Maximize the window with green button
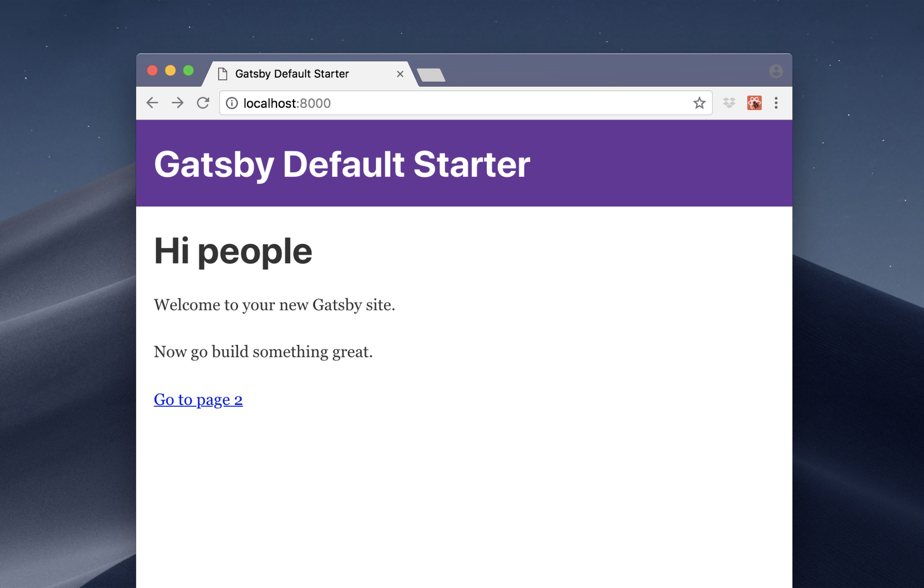This screenshot has height=588, width=924. point(188,71)
